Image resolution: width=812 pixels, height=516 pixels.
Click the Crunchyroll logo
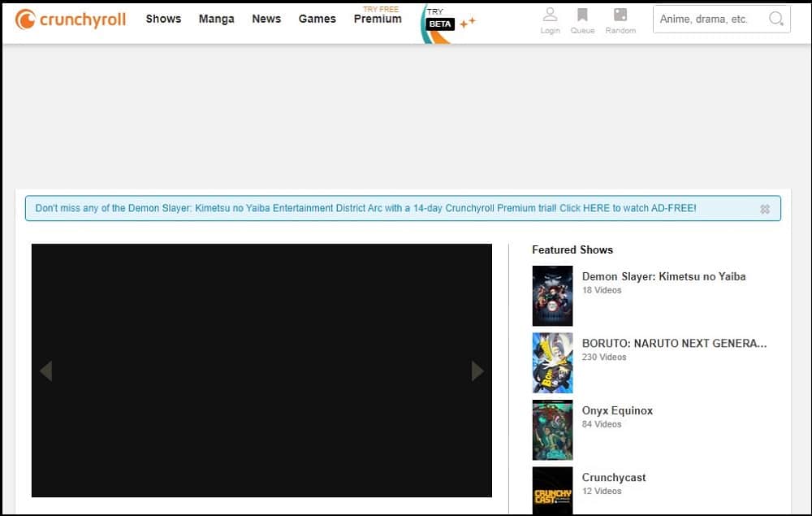[x=71, y=20]
